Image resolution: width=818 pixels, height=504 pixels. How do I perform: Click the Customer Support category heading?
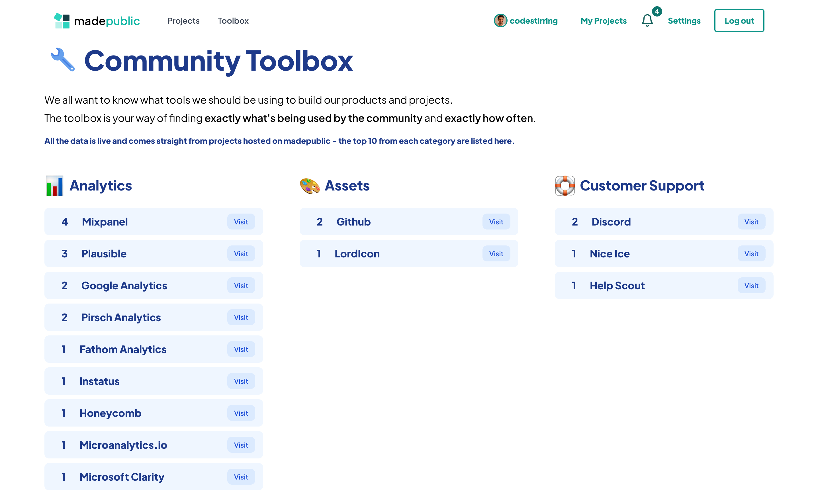click(x=642, y=186)
